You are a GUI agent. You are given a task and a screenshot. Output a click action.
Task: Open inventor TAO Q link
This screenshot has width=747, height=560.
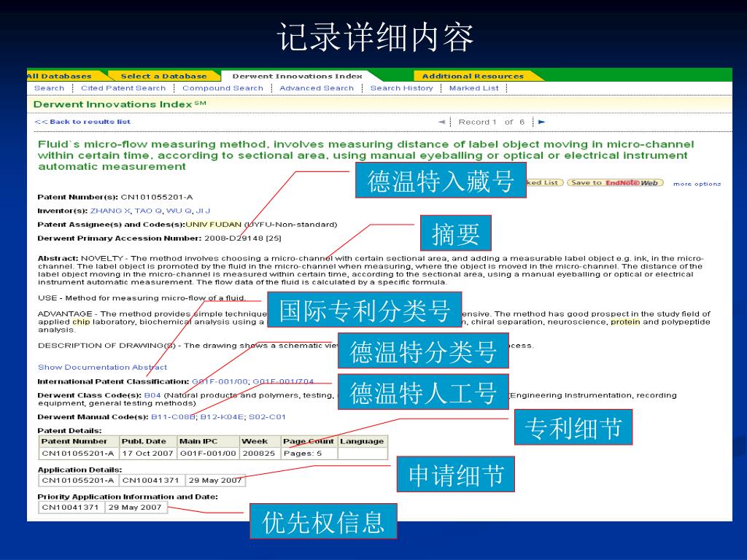tap(148, 211)
